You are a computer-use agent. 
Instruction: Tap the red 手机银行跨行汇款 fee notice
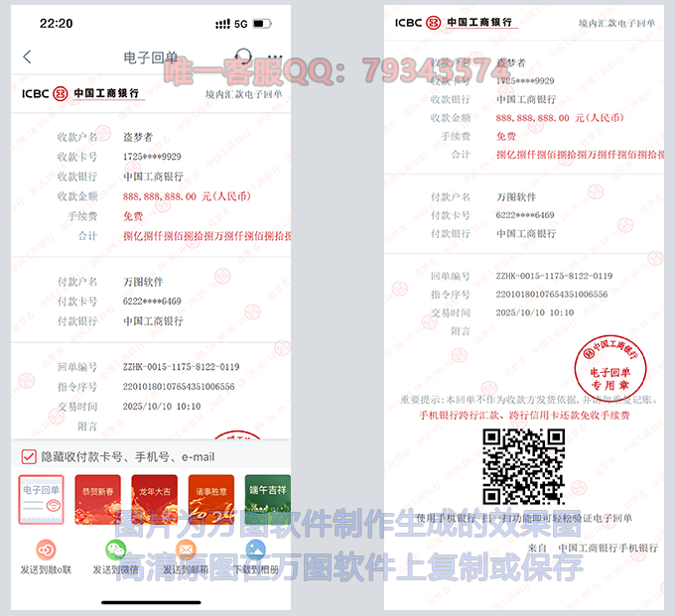pyautogui.click(x=523, y=415)
